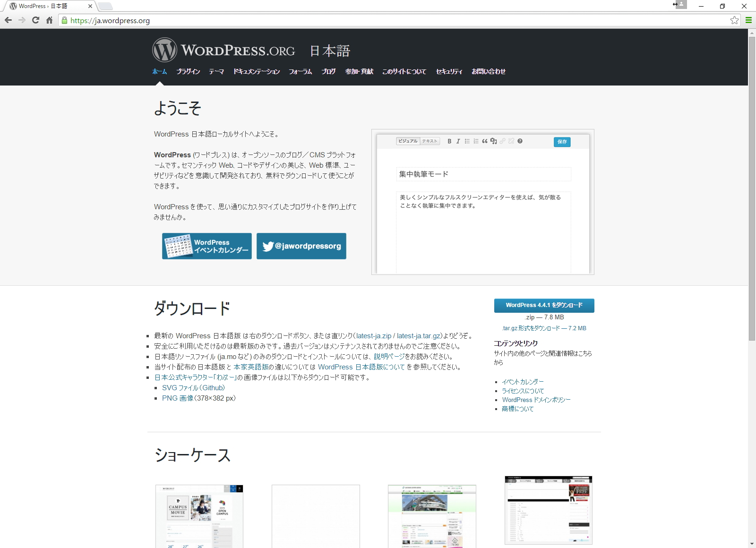The width and height of the screenshot is (756, 548).
Task: Open the editor help question mark icon
Action: click(520, 141)
